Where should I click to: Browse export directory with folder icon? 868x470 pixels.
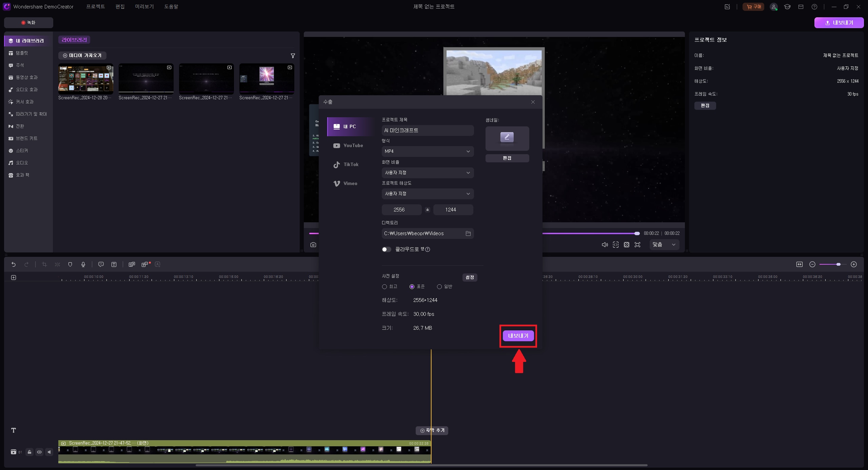coord(468,233)
